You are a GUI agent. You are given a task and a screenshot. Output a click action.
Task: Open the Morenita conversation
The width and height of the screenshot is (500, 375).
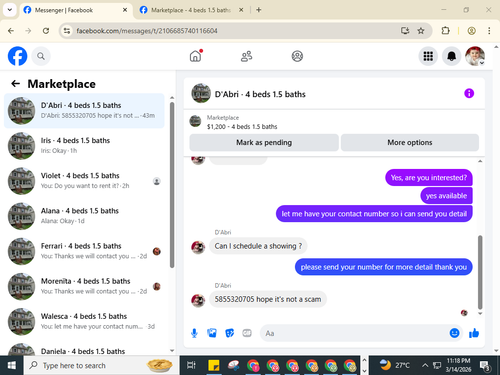point(84,286)
